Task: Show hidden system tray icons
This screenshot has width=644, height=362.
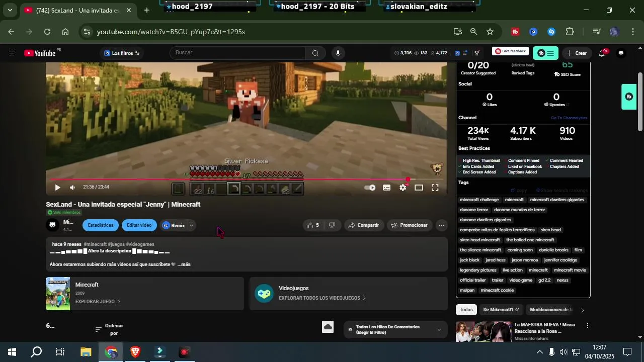Action: (x=539, y=352)
